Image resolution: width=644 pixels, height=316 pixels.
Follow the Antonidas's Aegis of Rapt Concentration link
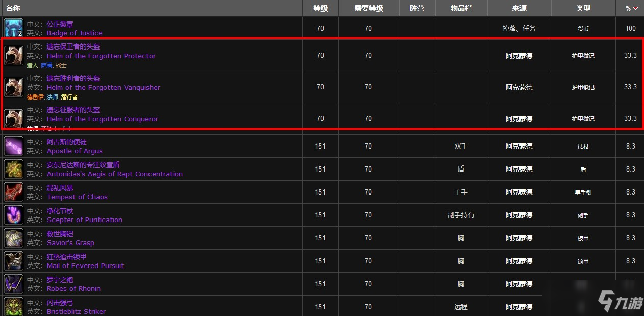point(115,174)
